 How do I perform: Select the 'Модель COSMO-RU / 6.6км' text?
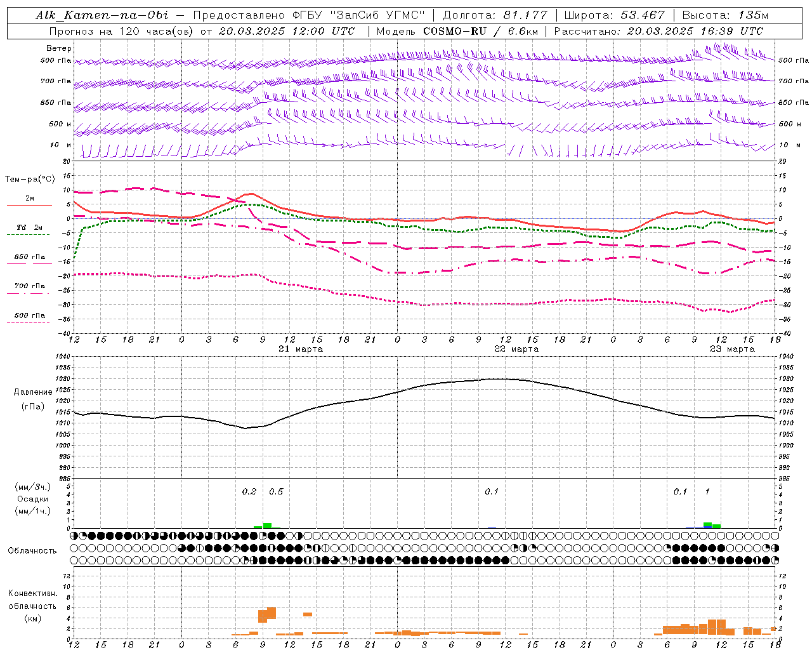457,31
